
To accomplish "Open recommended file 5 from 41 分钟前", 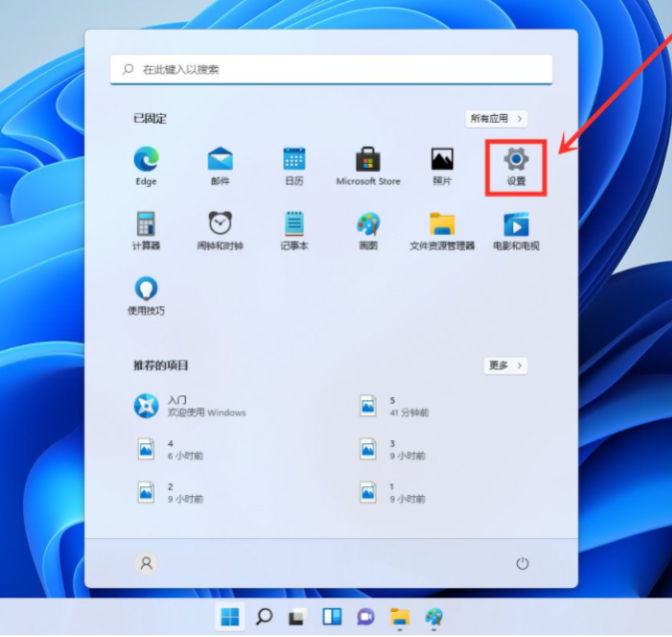I will 393,406.
